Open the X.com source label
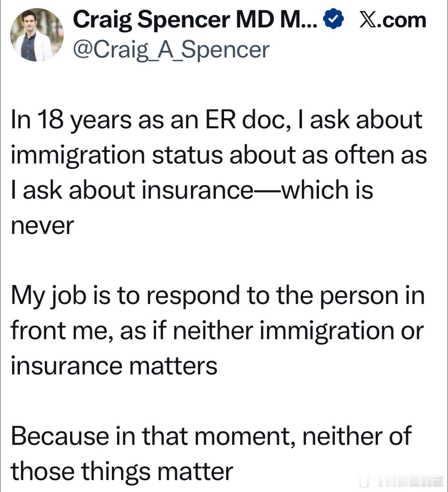The width and height of the screenshot is (448, 492). (393, 20)
